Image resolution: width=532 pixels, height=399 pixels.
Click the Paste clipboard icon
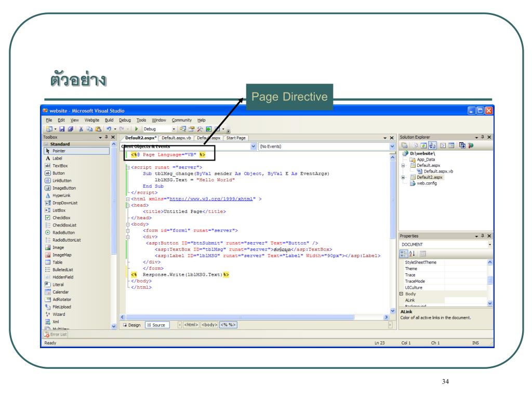[98, 129]
